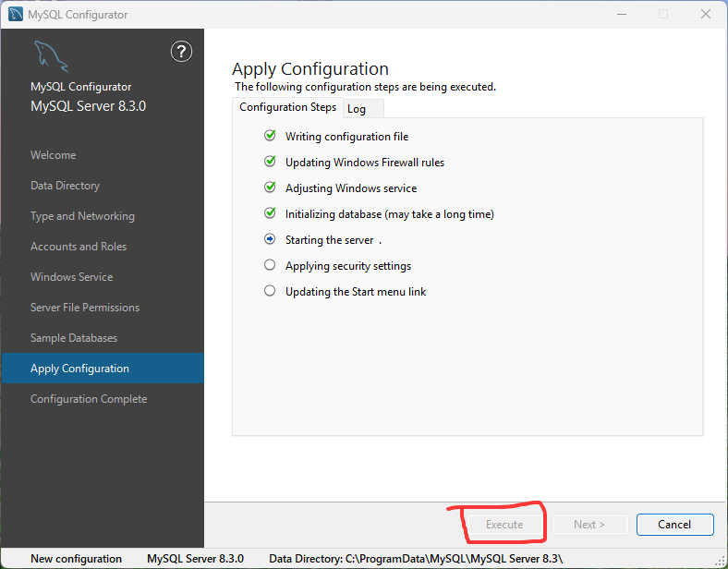Open Sample Databases step

click(x=74, y=338)
